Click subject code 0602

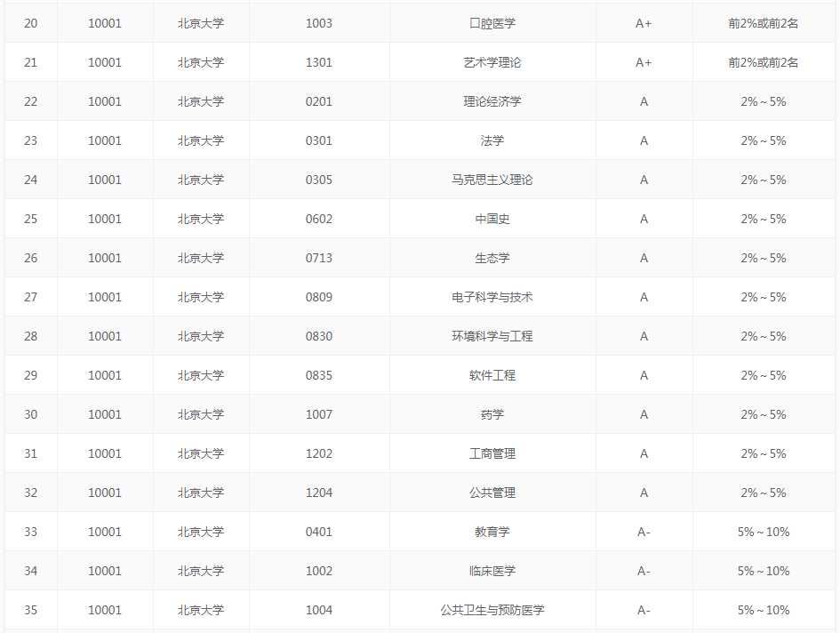319,219
